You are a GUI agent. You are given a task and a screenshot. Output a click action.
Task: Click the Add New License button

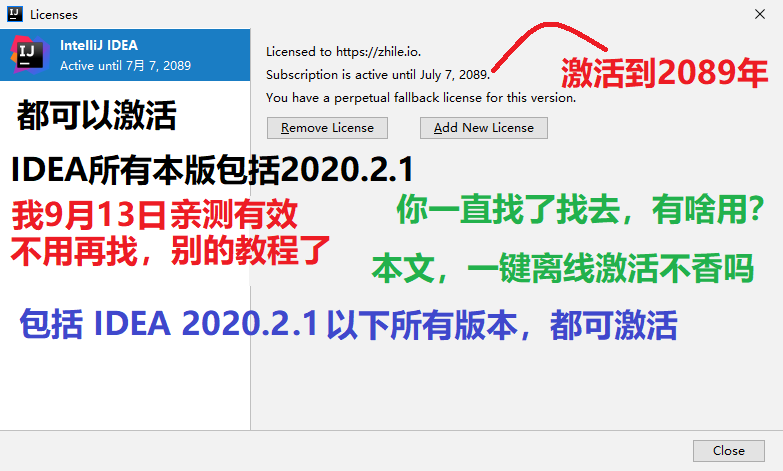[483, 128]
